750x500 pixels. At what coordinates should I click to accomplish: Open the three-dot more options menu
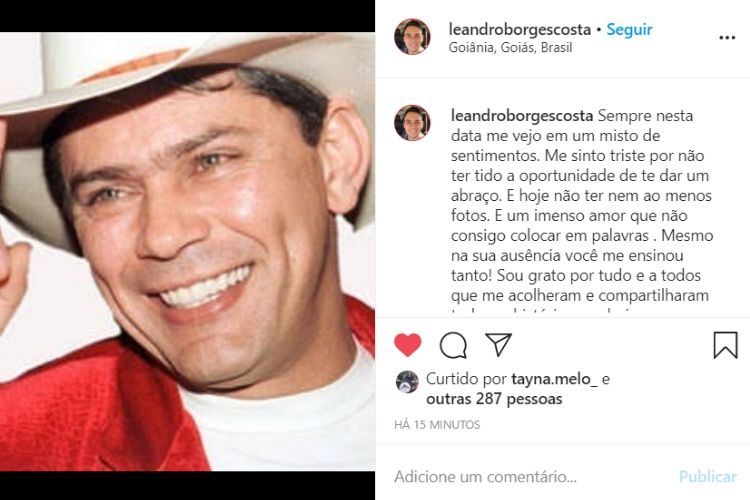pyautogui.click(x=727, y=38)
